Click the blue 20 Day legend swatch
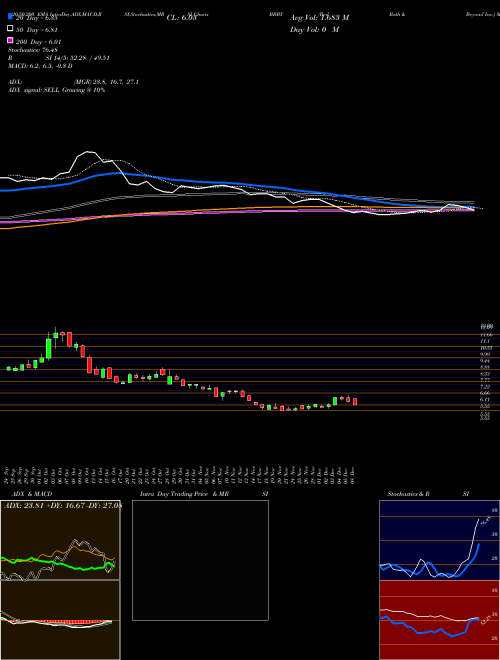 pos(10,17)
